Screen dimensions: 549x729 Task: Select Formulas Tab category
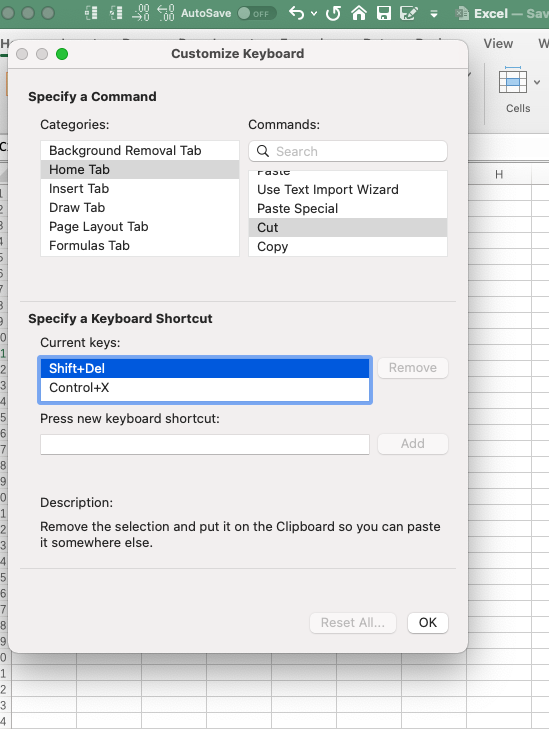tap(140, 246)
